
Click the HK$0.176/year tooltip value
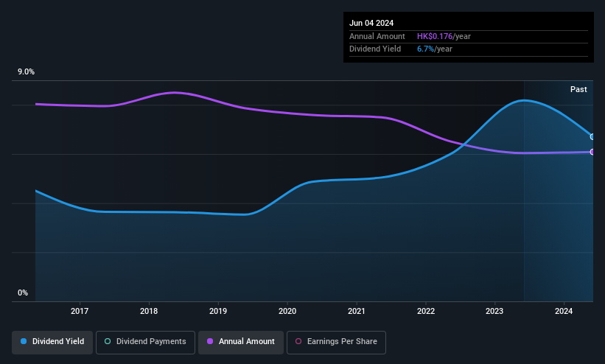coord(444,36)
